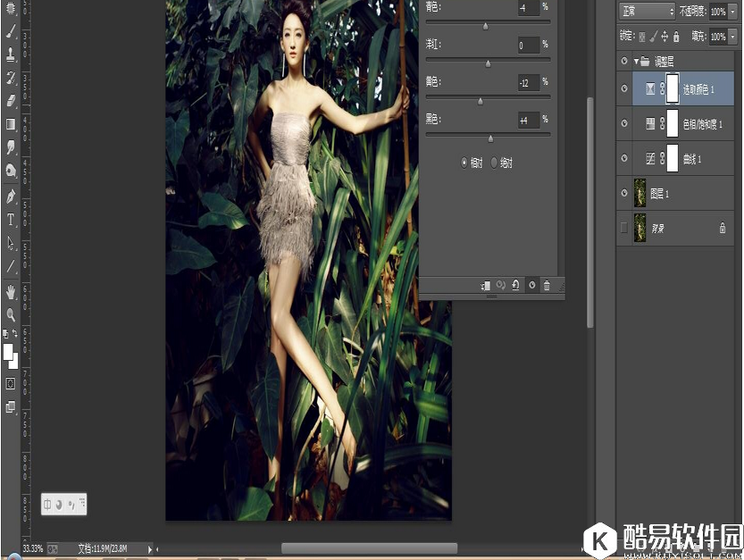Select the Healing Brush tool
The image size is (744, 560).
coord(10,7)
